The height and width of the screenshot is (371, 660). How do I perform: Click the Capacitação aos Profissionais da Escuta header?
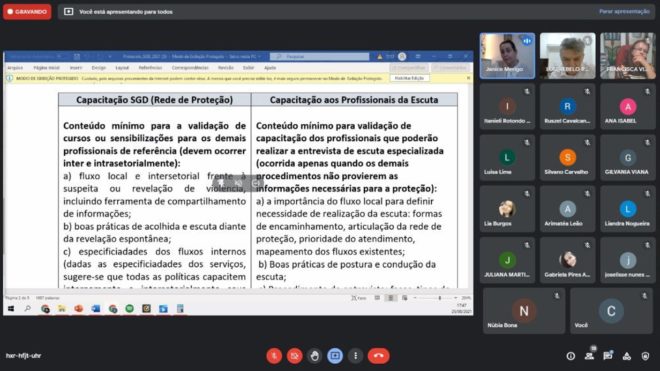[354, 100]
